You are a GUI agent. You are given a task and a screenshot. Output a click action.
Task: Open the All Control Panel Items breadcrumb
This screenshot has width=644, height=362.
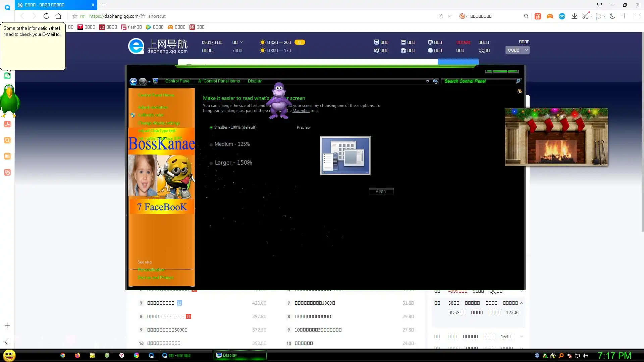[219, 81]
